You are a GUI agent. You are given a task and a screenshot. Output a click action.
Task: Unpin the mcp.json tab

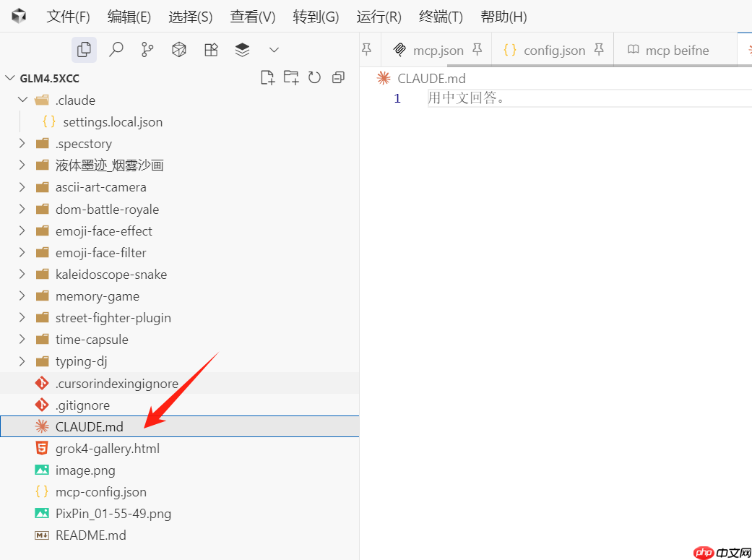pos(477,50)
